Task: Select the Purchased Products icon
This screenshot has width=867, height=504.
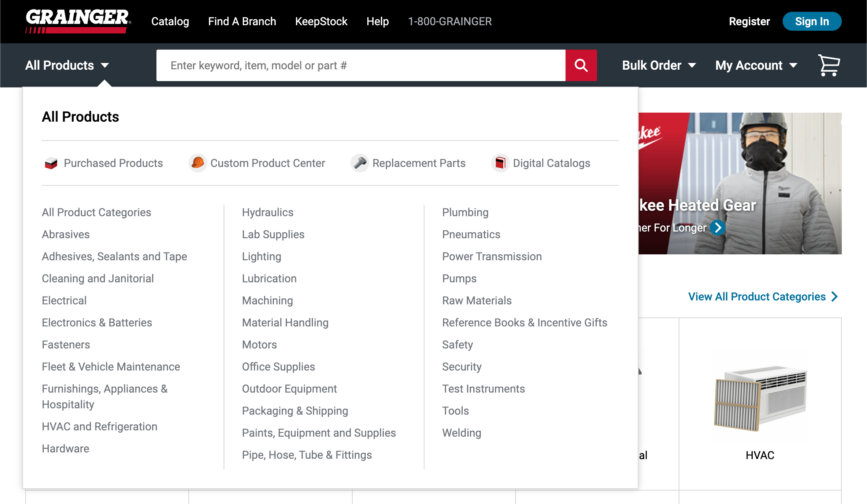Action: point(50,163)
